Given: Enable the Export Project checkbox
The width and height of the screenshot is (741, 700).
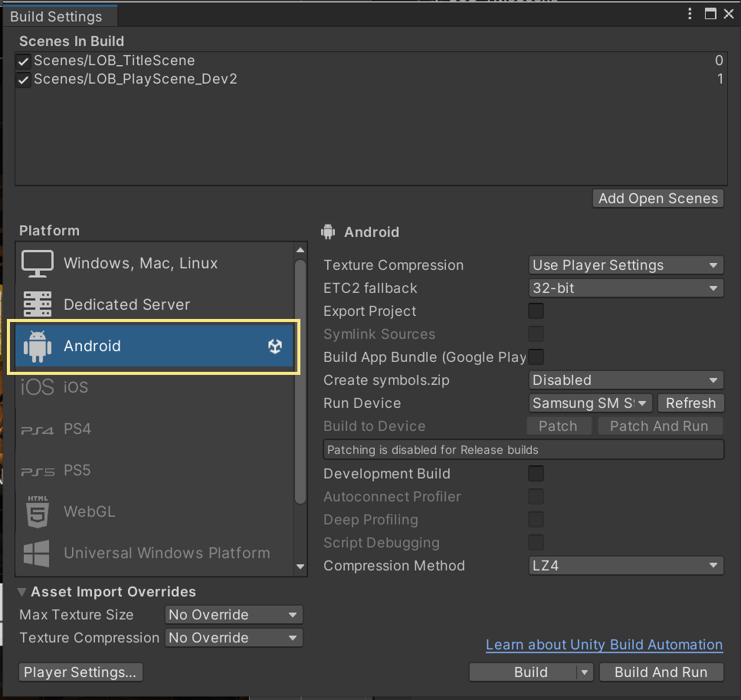Looking at the screenshot, I should pyautogui.click(x=536, y=311).
